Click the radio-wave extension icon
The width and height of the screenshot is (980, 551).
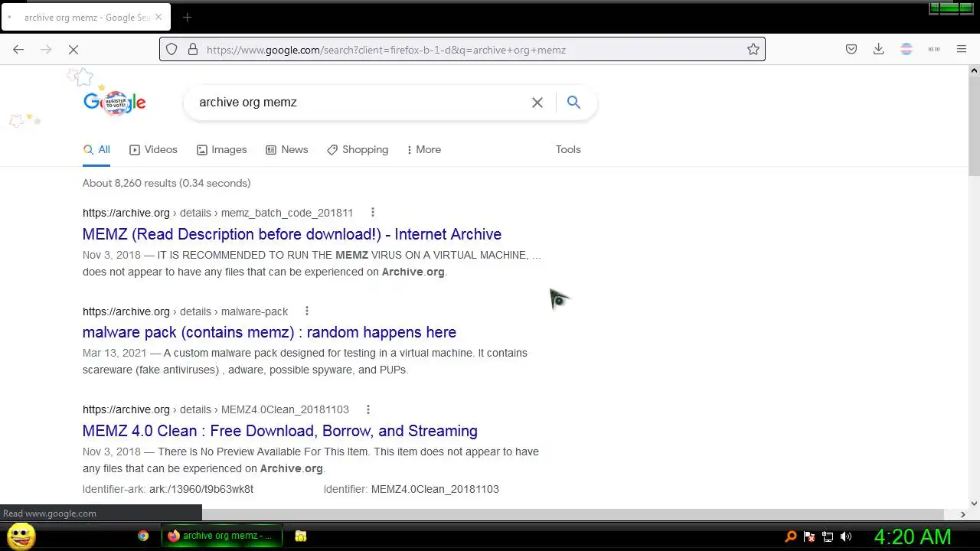pyautogui.click(x=934, y=50)
